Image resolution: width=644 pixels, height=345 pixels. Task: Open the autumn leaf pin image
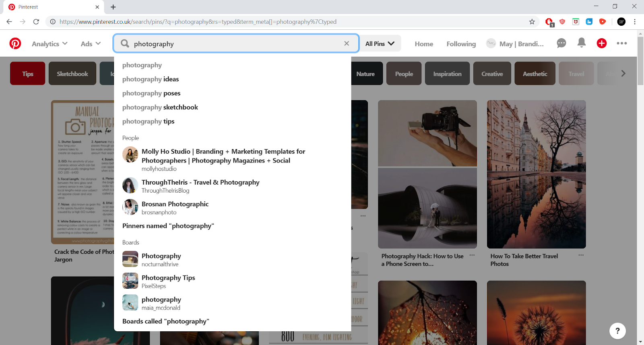coord(427,313)
